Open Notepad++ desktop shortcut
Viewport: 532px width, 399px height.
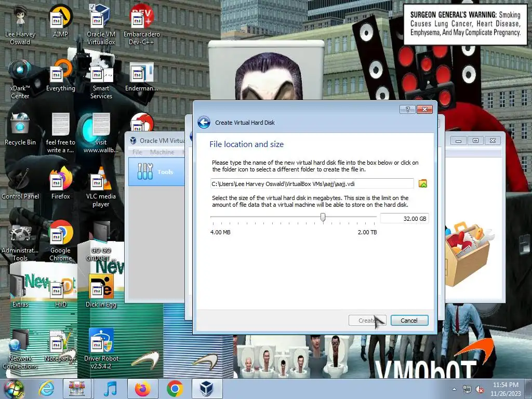60,345
